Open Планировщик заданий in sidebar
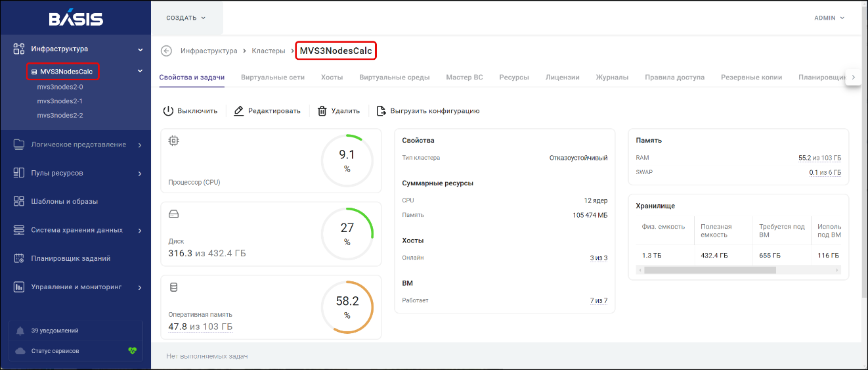 click(70, 258)
